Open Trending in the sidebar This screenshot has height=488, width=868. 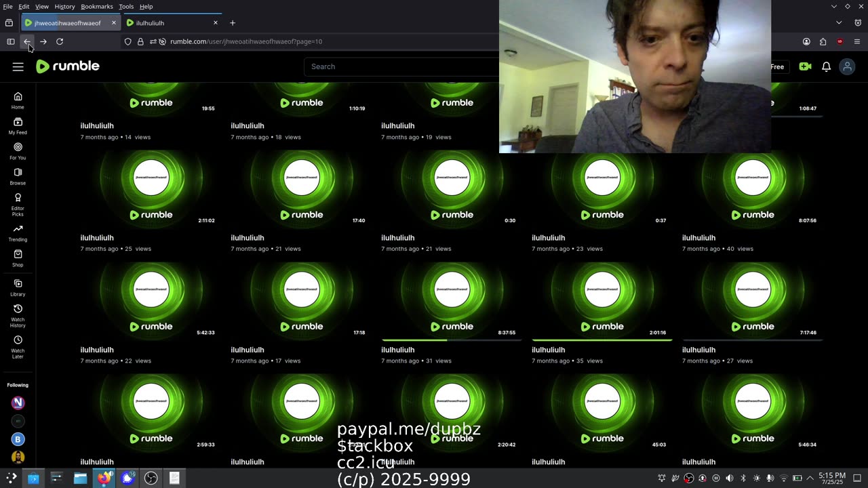pyautogui.click(x=18, y=233)
